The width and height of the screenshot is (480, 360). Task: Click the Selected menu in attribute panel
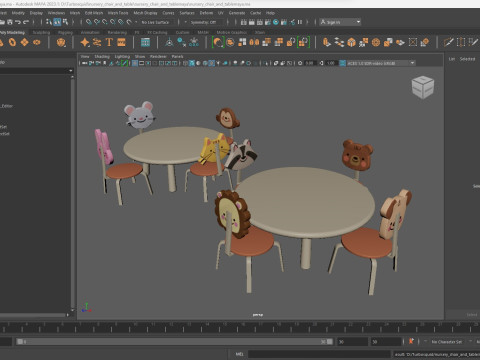(x=467, y=59)
